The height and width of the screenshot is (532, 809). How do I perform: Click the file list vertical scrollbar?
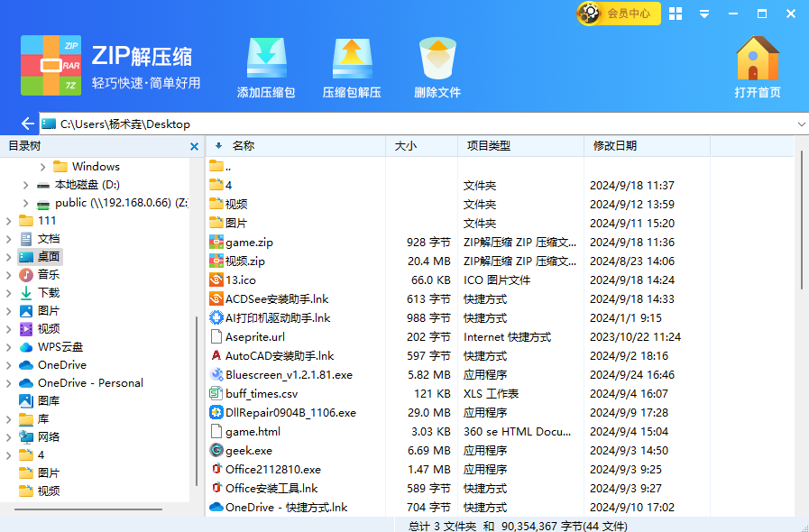tap(801, 221)
